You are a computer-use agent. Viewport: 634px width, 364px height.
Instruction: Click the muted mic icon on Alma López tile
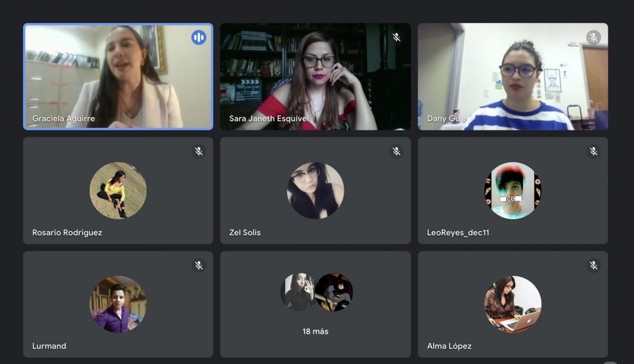pos(594,266)
